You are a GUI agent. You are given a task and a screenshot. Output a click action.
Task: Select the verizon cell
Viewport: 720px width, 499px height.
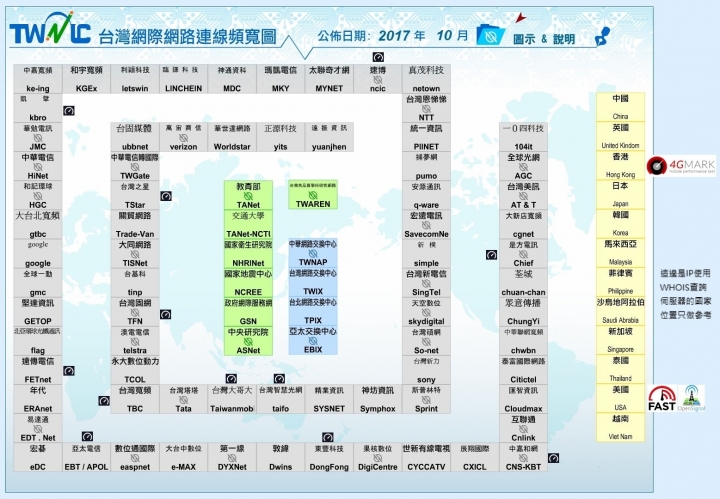tap(183, 137)
